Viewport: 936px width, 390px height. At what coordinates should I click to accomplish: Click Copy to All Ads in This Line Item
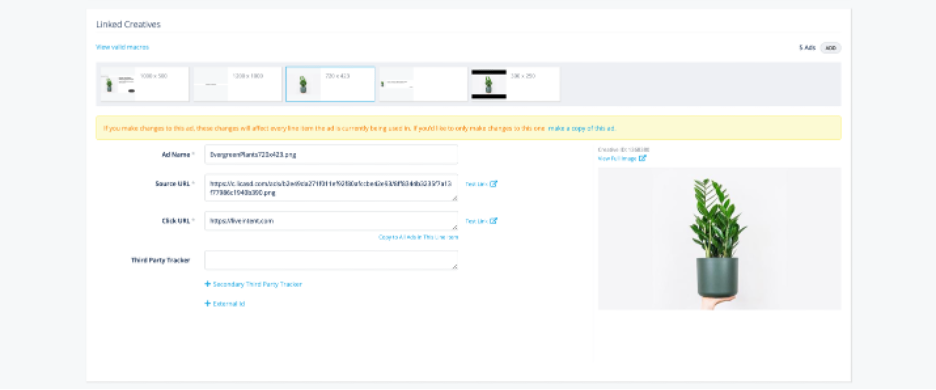[x=418, y=237]
